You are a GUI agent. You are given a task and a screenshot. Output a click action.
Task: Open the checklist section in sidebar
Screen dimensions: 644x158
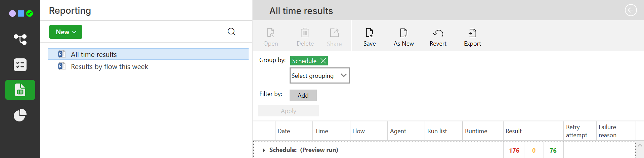pyautogui.click(x=20, y=65)
